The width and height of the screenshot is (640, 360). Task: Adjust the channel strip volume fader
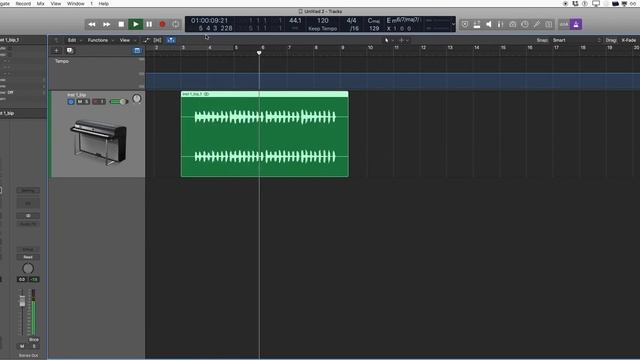[22, 301]
